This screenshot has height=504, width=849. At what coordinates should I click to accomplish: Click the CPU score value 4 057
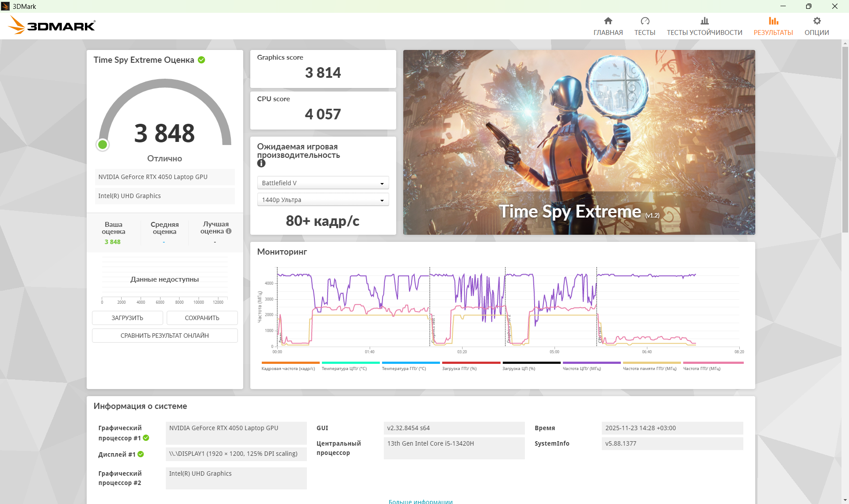(323, 114)
